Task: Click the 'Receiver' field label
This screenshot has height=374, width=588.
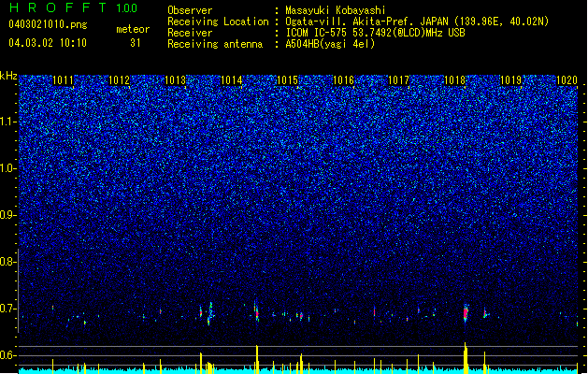Action: pos(190,33)
